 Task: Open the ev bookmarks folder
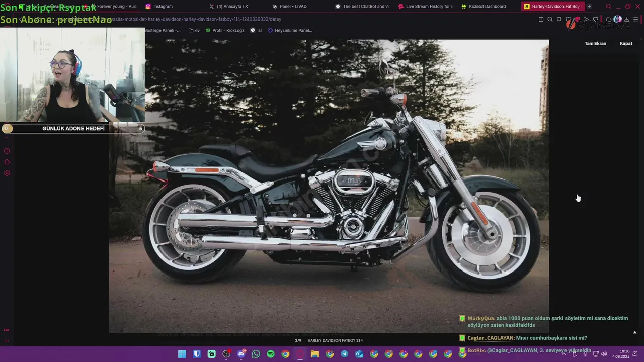[194, 30]
